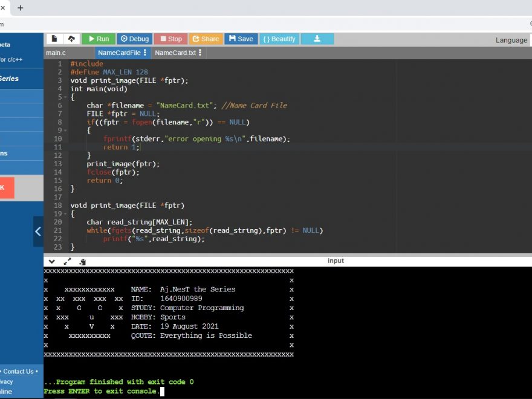Open the Language selector
This screenshot has height=399, width=532.
[x=511, y=40]
